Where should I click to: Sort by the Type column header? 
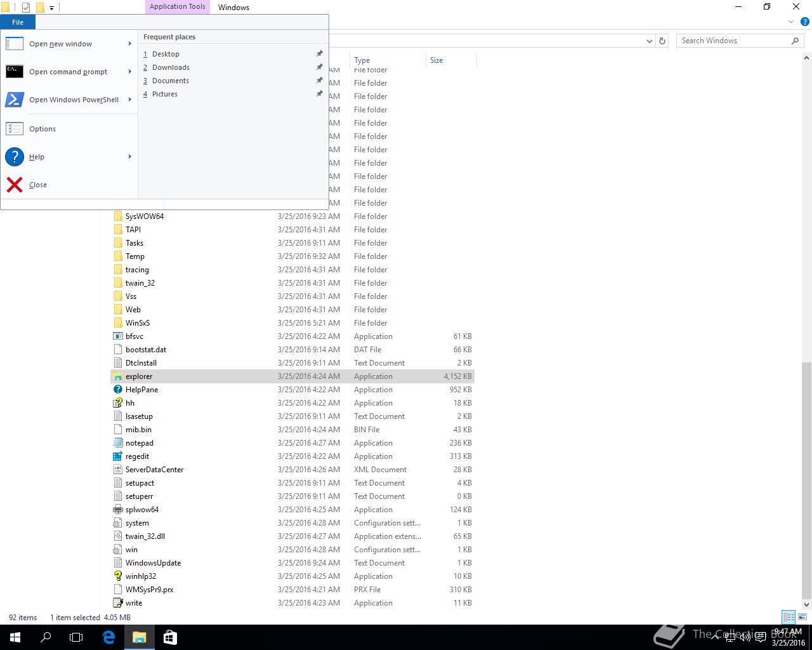(x=387, y=60)
